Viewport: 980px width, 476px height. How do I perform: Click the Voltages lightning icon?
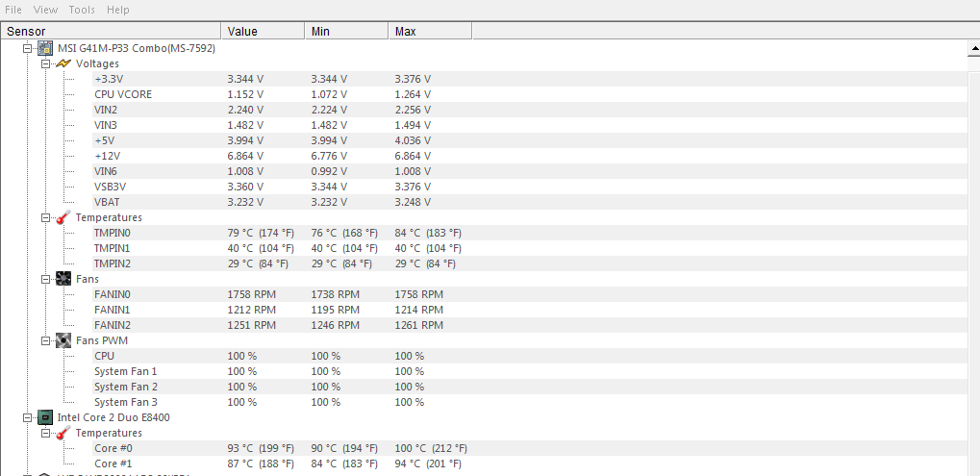coord(63,63)
